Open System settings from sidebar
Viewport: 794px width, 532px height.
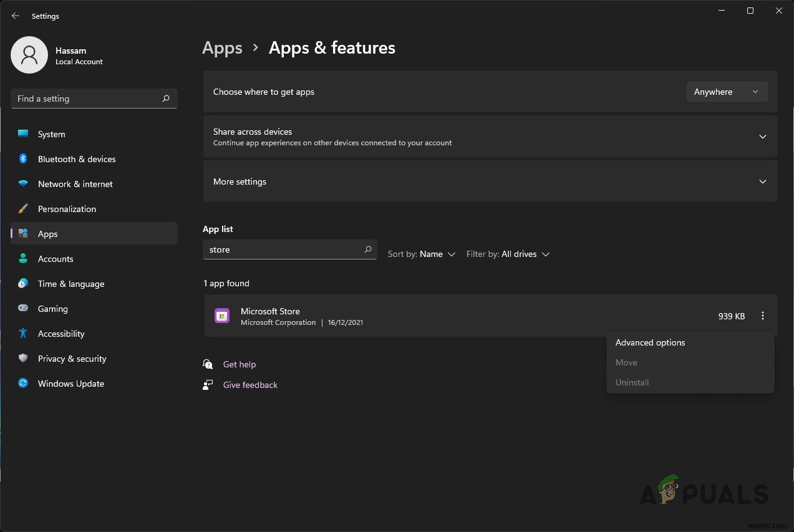[x=51, y=133]
